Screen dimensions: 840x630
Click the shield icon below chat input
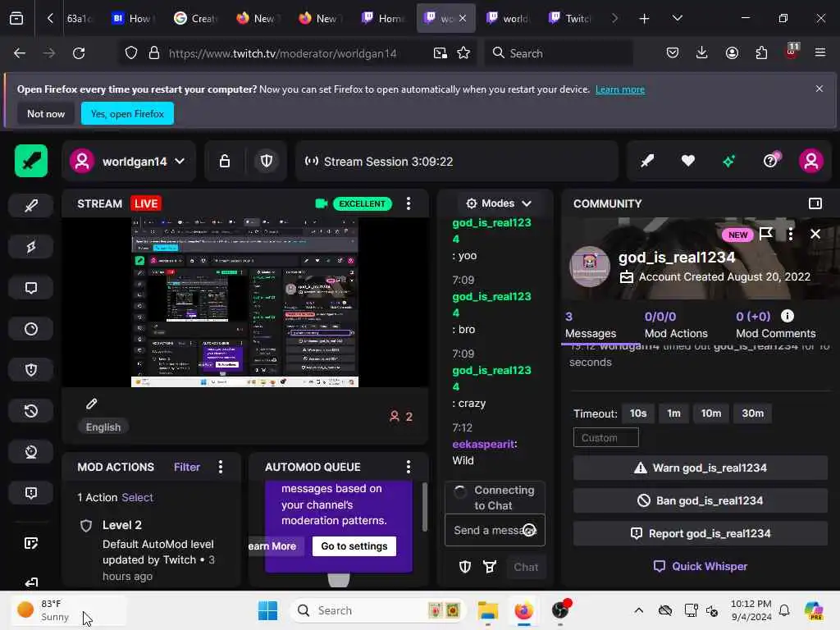tap(465, 567)
